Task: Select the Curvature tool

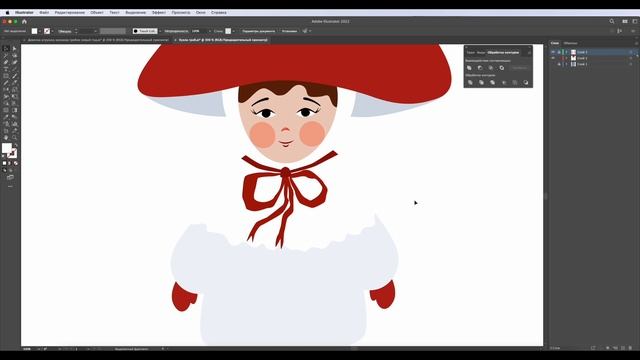Action: pos(15,62)
